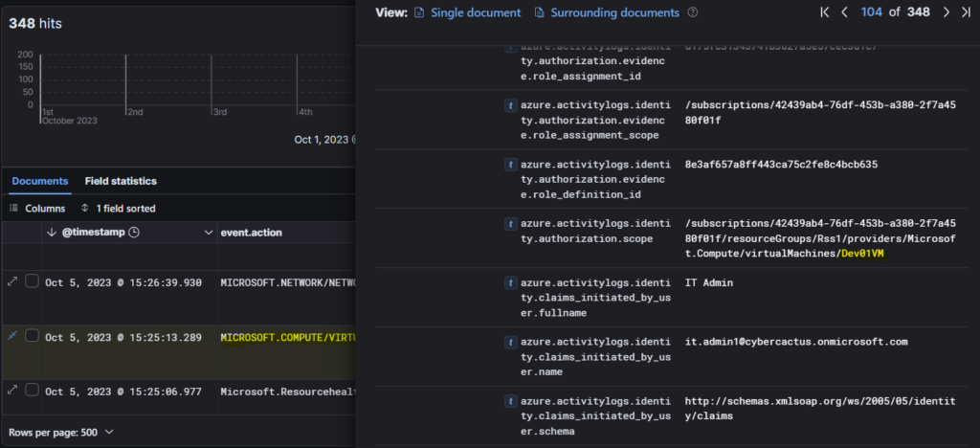Screen dimensions: 980x448
Task: Expand the 15:25:06.977 row details
Action: [12, 390]
